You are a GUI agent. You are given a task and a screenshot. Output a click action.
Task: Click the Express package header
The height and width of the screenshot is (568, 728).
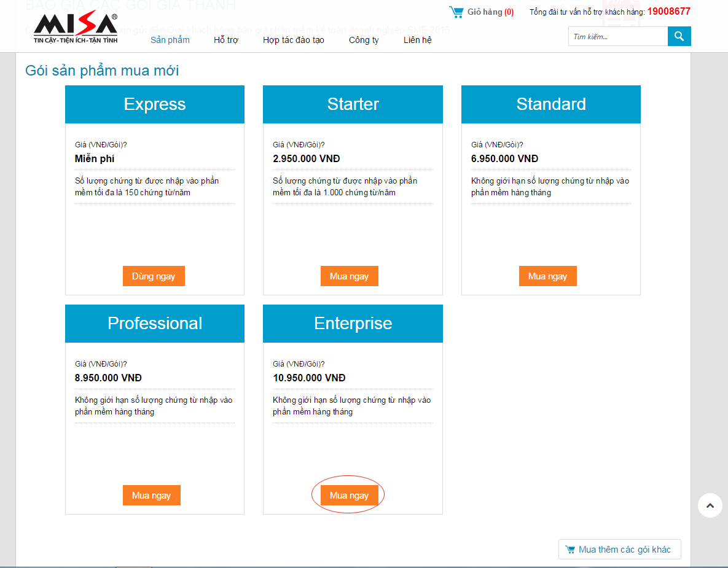click(155, 104)
